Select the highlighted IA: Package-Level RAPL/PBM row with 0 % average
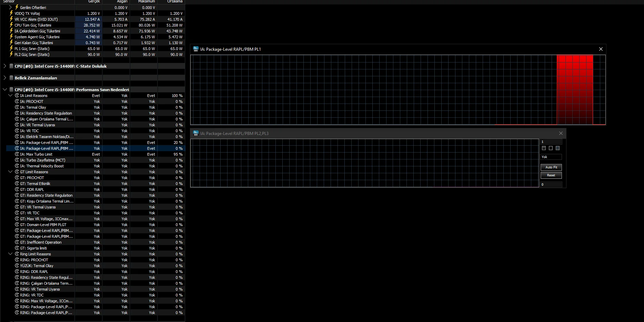The width and height of the screenshot is (644, 322). tap(95, 148)
